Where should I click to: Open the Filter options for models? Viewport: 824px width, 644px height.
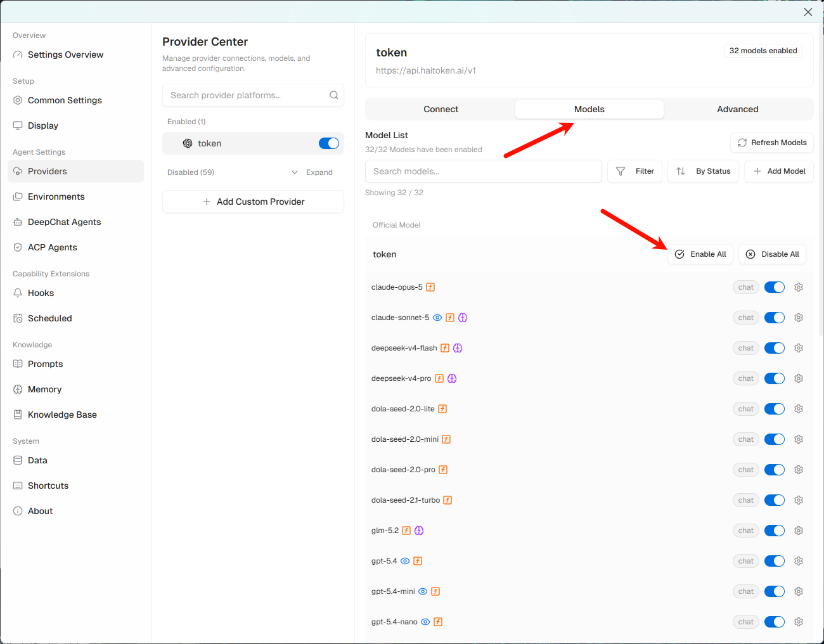tap(635, 171)
